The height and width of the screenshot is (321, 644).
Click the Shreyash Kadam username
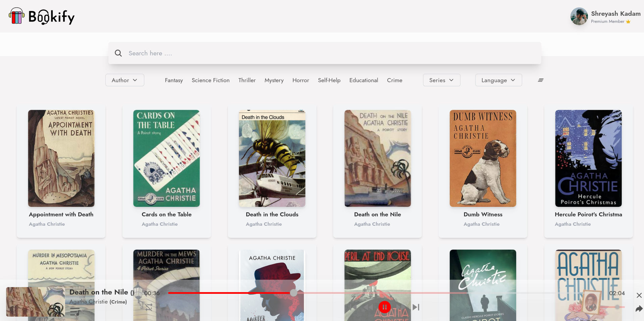pos(616,14)
